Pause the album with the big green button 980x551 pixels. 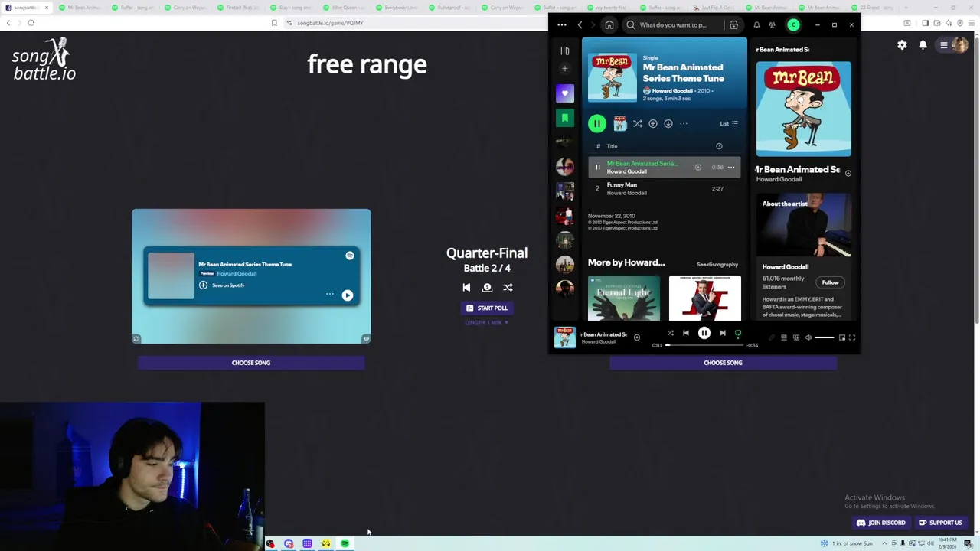pos(597,123)
